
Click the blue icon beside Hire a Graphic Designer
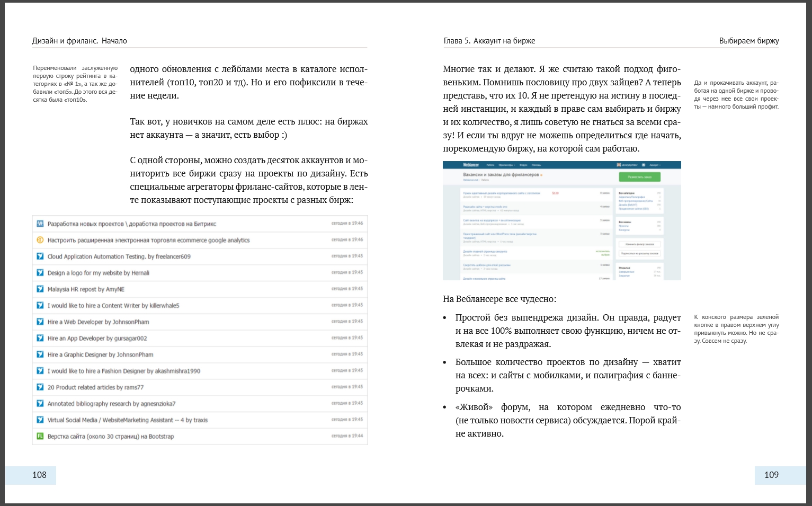click(x=40, y=354)
